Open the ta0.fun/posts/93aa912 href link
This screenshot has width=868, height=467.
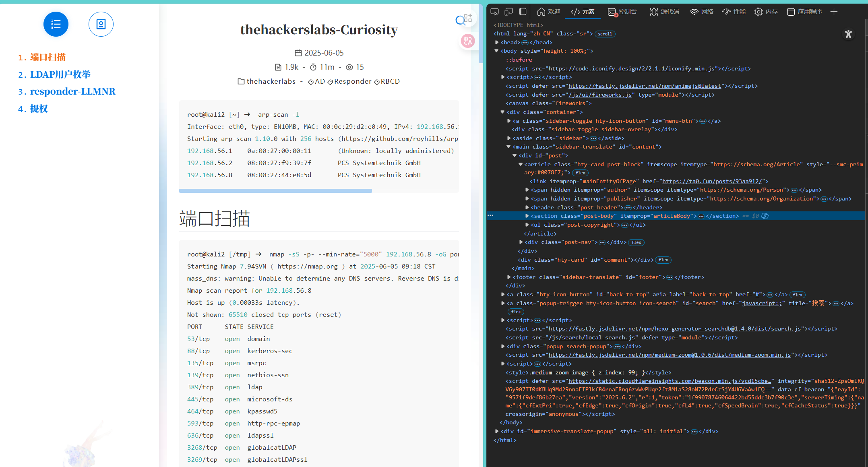coord(712,181)
